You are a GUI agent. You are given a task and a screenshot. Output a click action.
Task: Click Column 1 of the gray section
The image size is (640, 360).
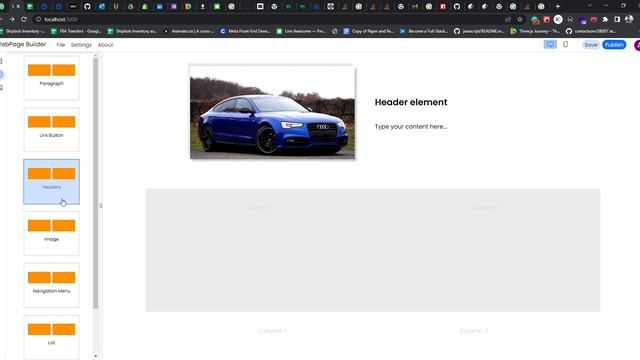pyautogui.click(x=260, y=208)
